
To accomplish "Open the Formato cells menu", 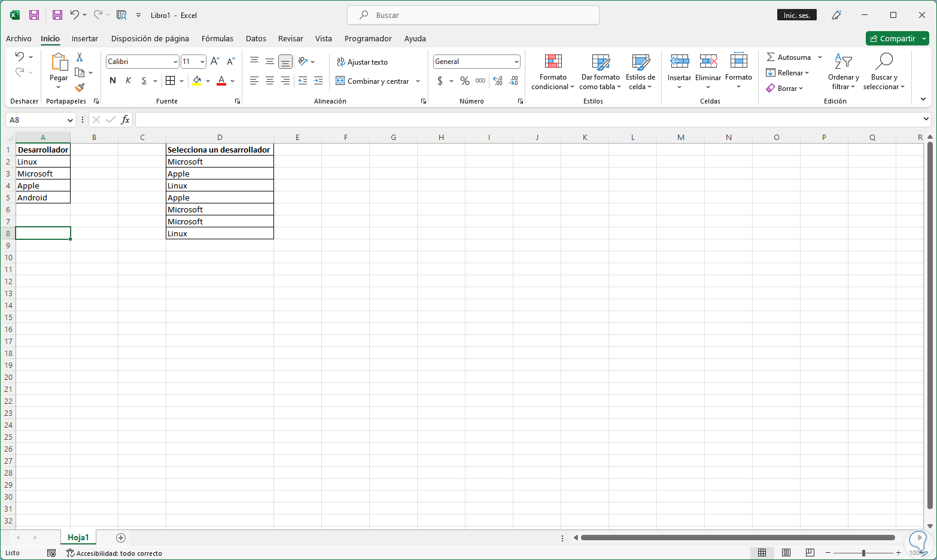I will pyautogui.click(x=738, y=71).
